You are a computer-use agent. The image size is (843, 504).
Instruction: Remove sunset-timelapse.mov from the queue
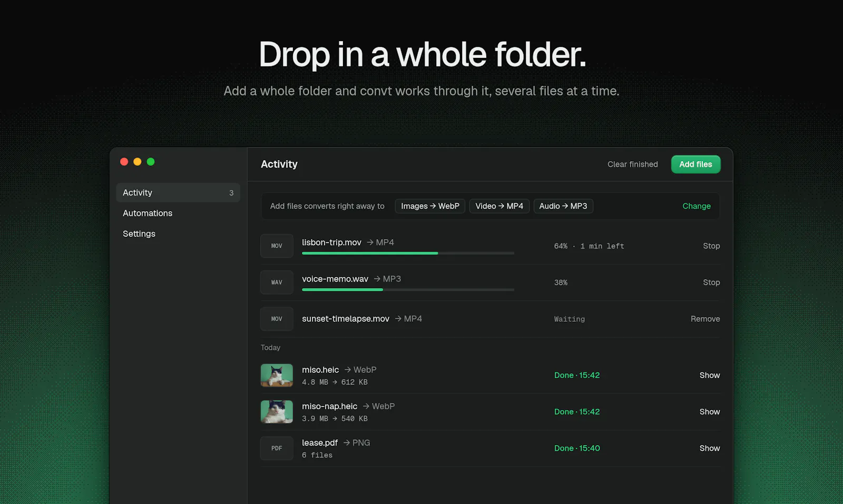(705, 319)
